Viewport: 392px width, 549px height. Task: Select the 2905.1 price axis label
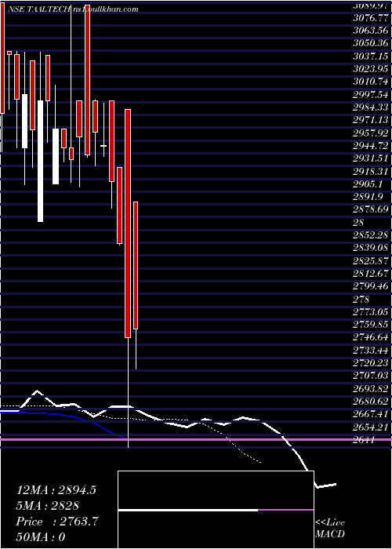[368, 184]
